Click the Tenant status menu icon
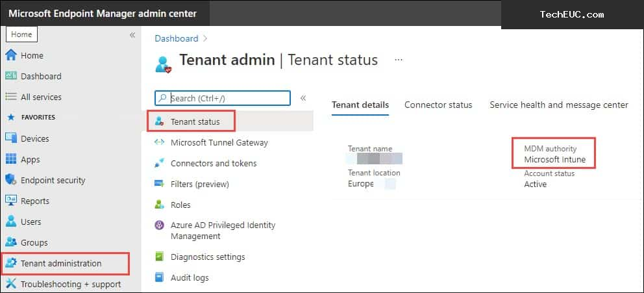644x293 pixels. pos(159,121)
